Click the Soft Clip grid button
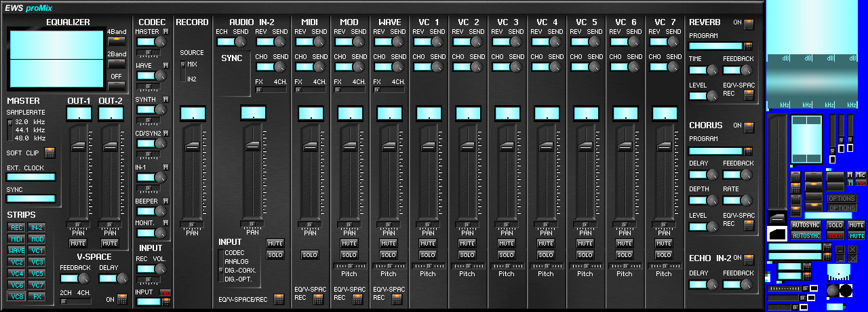This screenshot has width=868, height=312. pyautogui.click(x=50, y=153)
